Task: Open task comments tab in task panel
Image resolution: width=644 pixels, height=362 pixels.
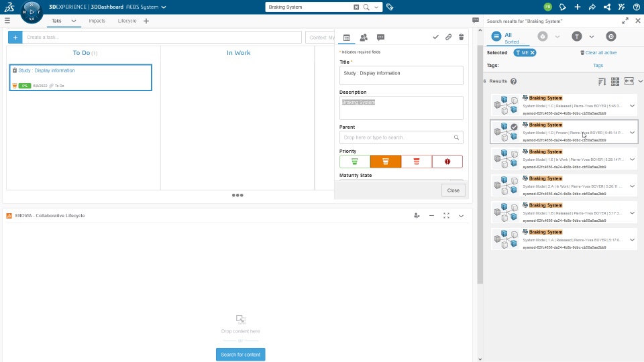Action: coord(381,38)
